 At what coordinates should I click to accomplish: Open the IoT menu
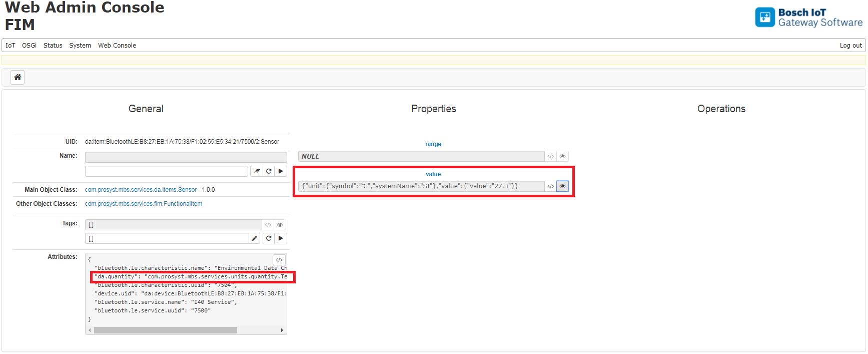tap(11, 46)
